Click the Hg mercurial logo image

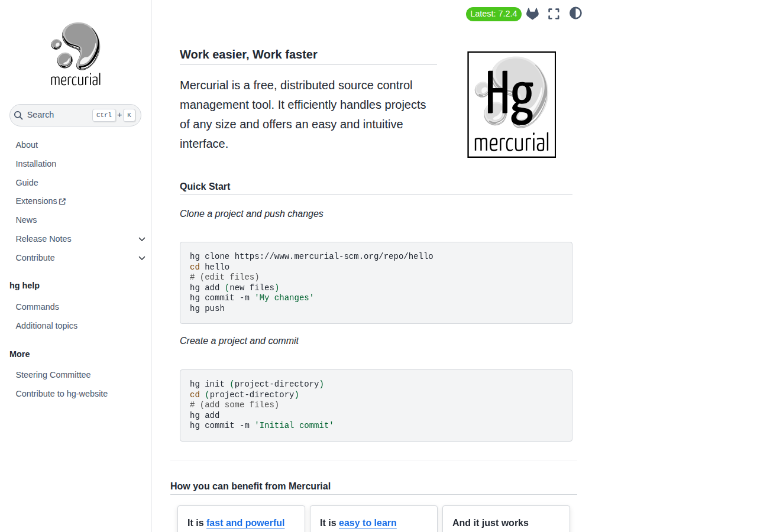(x=512, y=105)
